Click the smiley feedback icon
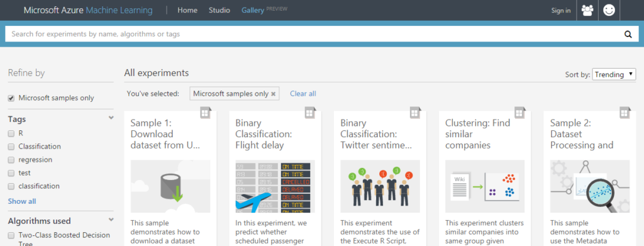The height and width of the screenshot is (246, 644). (x=609, y=11)
